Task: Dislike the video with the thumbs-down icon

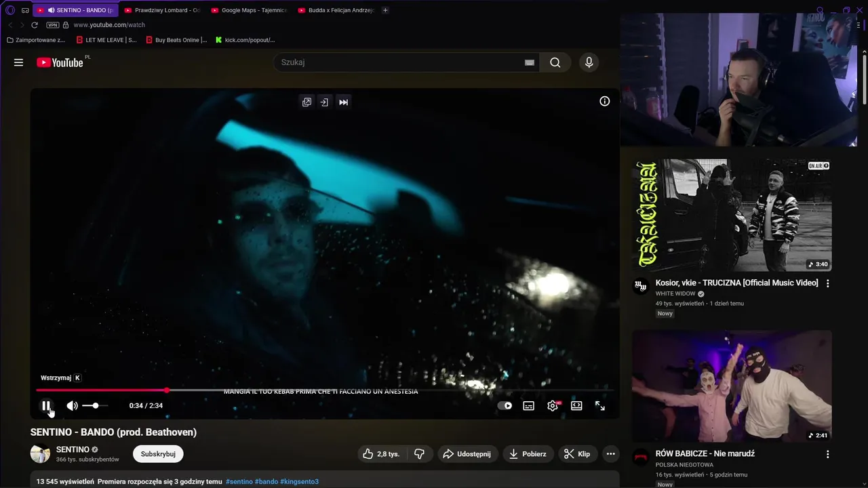Action: [419, 454]
